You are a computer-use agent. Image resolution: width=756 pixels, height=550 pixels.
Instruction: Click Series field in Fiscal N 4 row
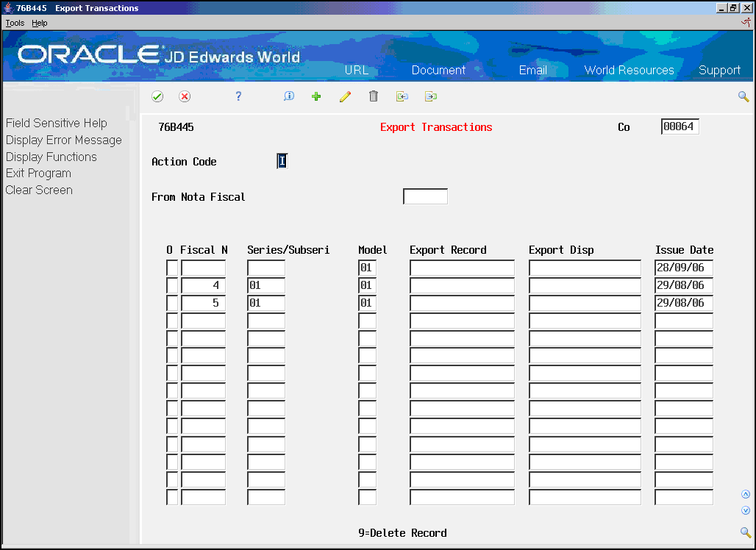pos(266,285)
